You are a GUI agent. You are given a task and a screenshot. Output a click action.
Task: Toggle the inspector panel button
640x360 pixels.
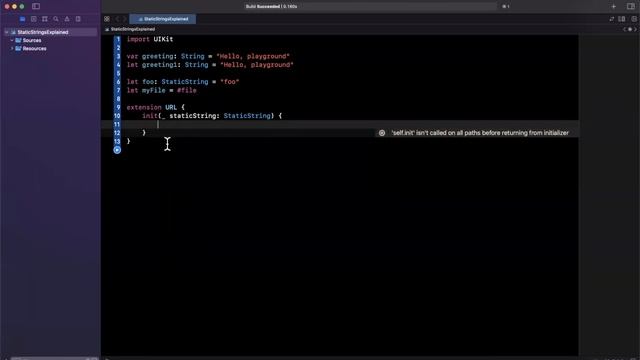(x=631, y=7)
